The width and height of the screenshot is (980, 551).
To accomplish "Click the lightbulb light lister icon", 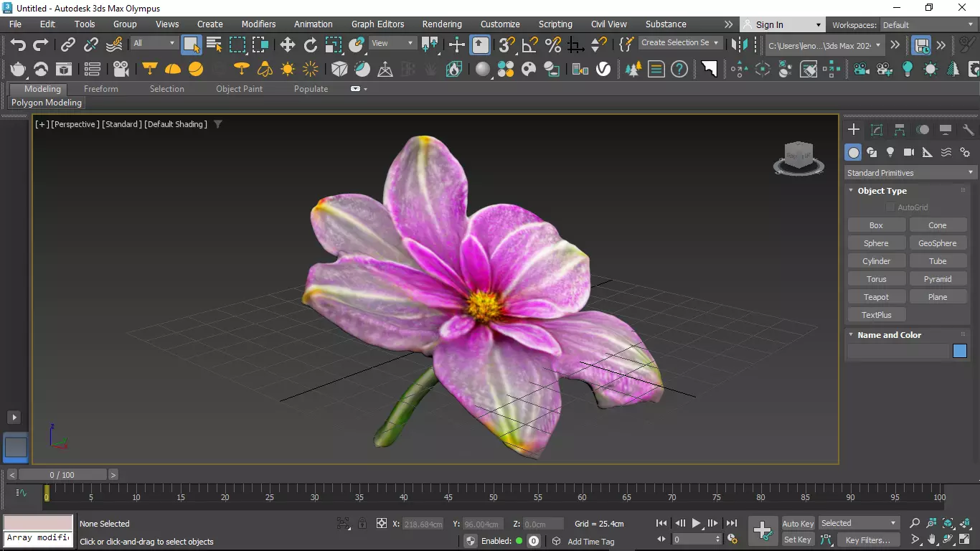I will point(908,70).
